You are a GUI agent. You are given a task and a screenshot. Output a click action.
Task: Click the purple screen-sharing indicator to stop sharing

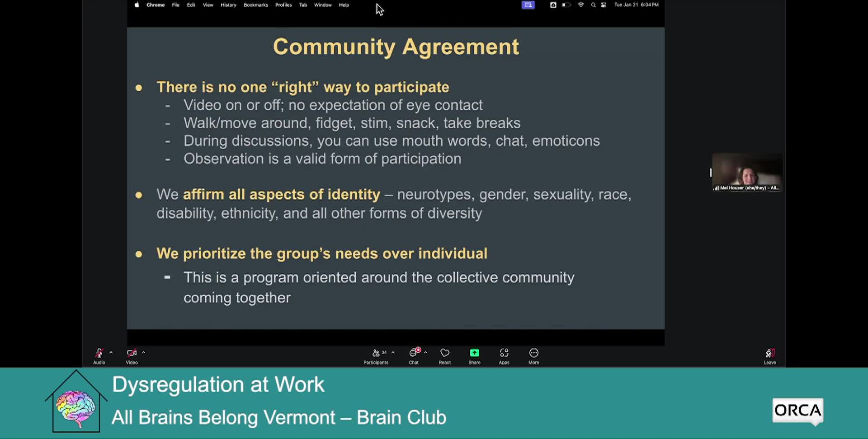pos(528,5)
